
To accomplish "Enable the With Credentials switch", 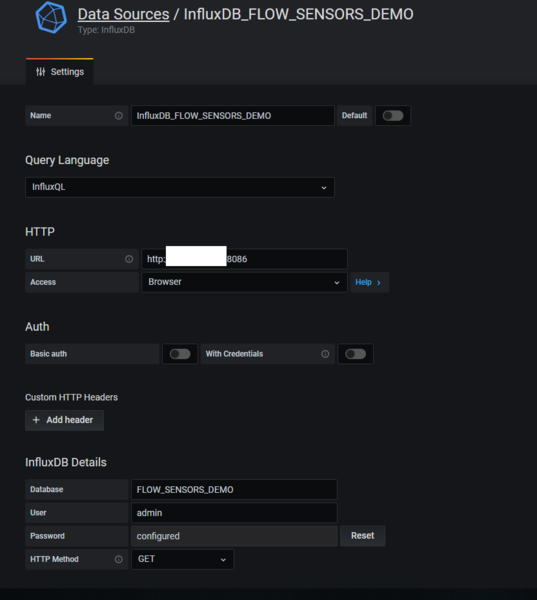I will (356, 354).
